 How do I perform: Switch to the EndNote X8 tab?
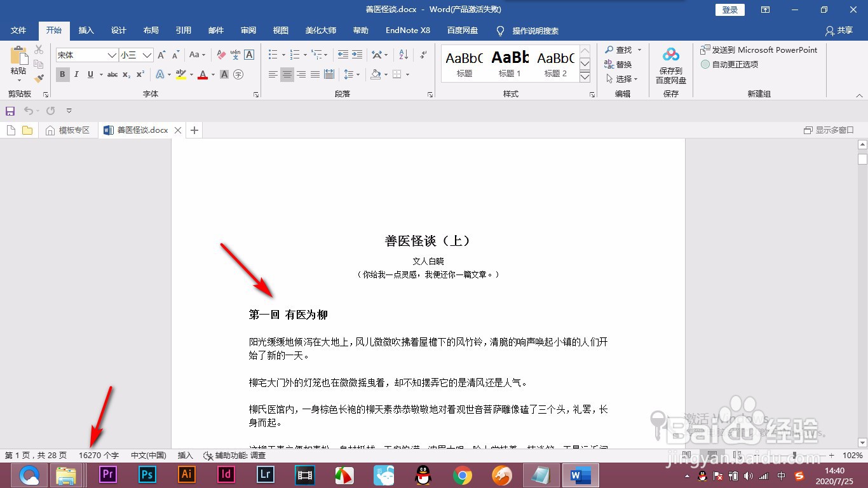tap(407, 30)
